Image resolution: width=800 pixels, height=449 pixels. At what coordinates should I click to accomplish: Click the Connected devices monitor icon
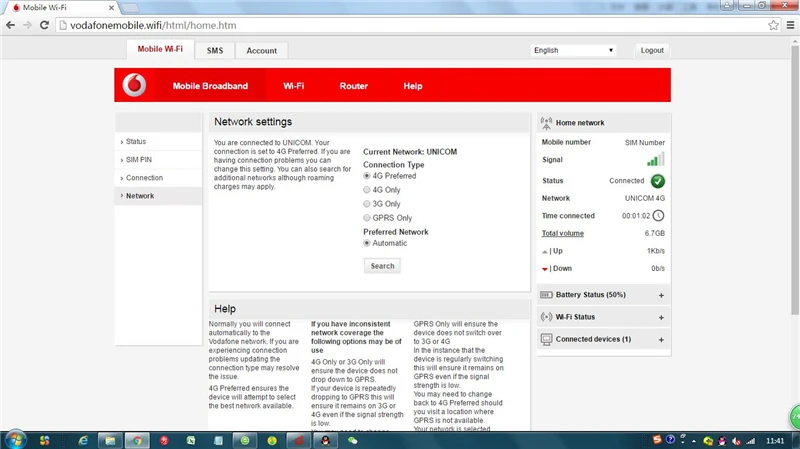(546, 339)
